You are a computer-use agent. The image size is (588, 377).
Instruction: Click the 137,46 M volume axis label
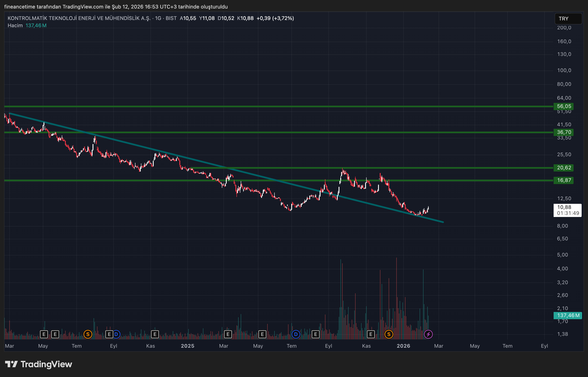[568, 315]
